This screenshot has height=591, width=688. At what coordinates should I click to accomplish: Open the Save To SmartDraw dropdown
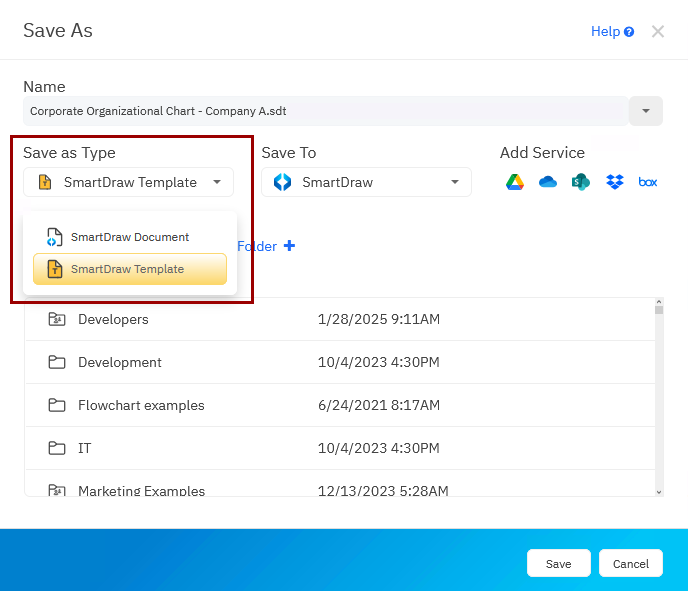tap(366, 182)
